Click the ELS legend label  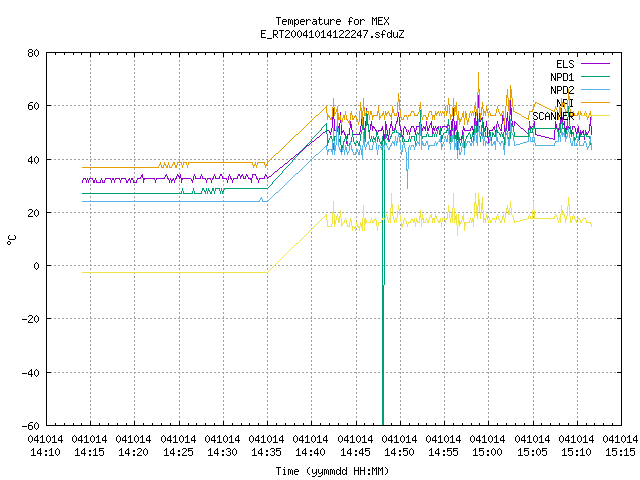pos(565,64)
